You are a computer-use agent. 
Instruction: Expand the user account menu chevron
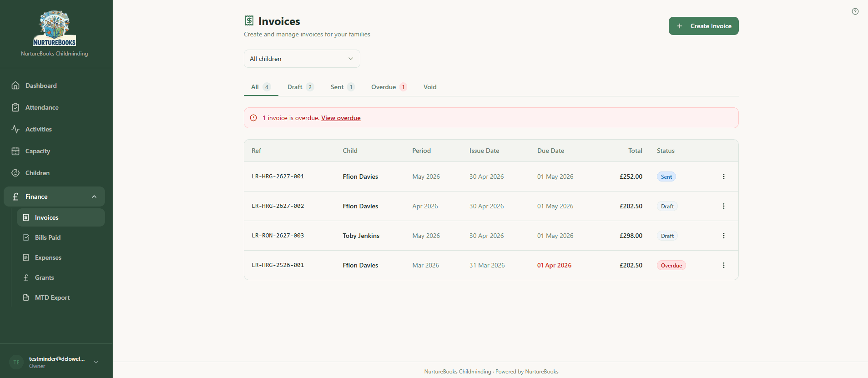[96, 362]
